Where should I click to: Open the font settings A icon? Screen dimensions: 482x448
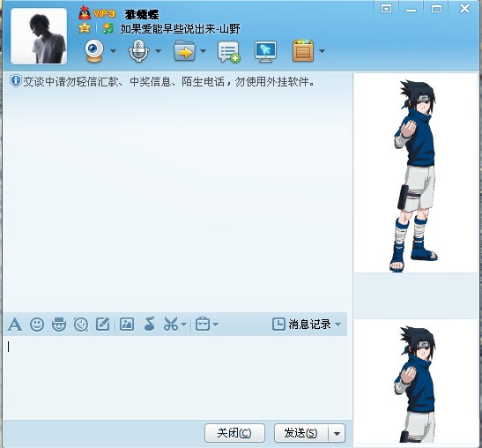click(x=15, y=325)
